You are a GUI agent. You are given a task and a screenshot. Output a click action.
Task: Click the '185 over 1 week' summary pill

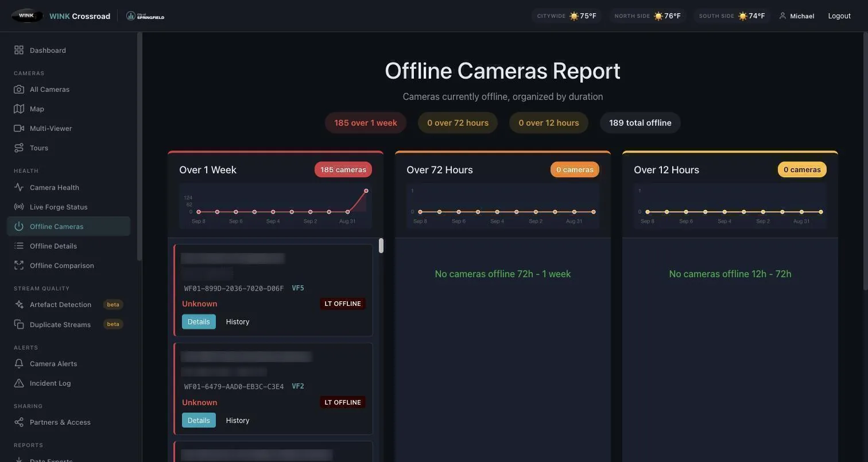coord(366,123)
